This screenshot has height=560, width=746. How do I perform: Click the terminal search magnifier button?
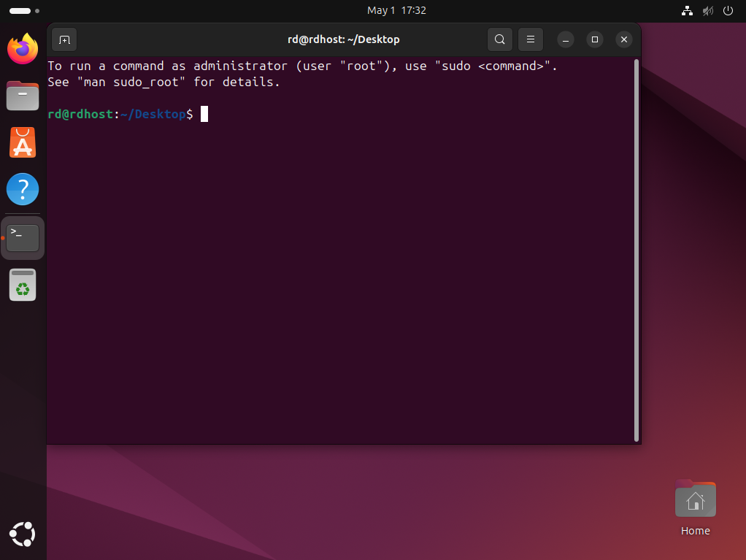click(499, 39)
